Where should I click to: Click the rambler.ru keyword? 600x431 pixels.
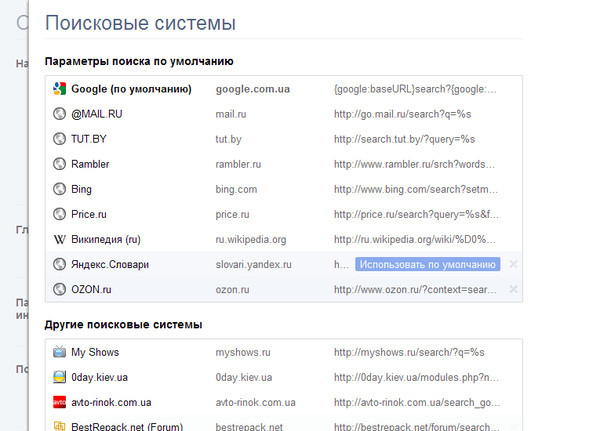coord(238,164)
